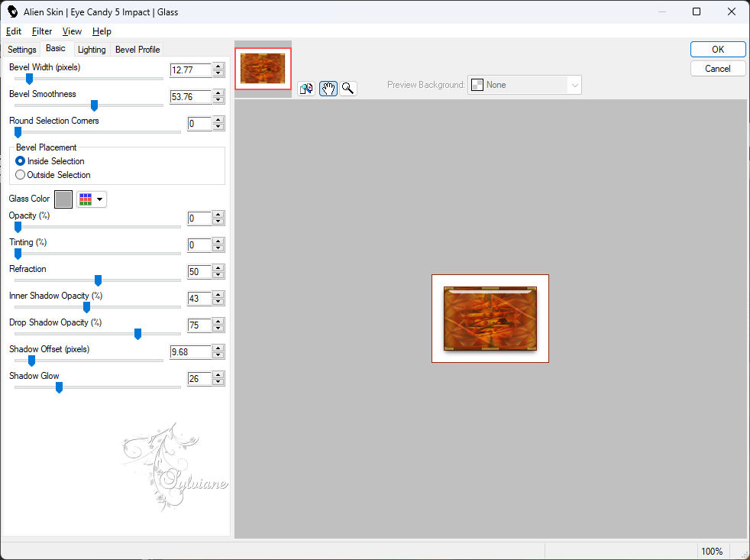Open the color grid palette button

pos(86,199)
